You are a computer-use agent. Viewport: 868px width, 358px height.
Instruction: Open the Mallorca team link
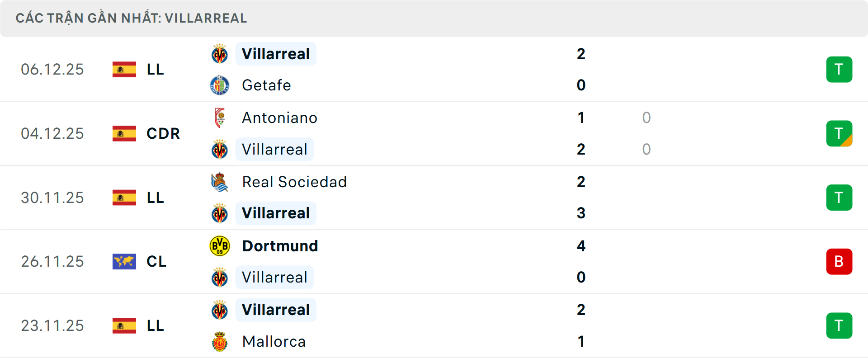pyautogui.click(x=274, y=342)
